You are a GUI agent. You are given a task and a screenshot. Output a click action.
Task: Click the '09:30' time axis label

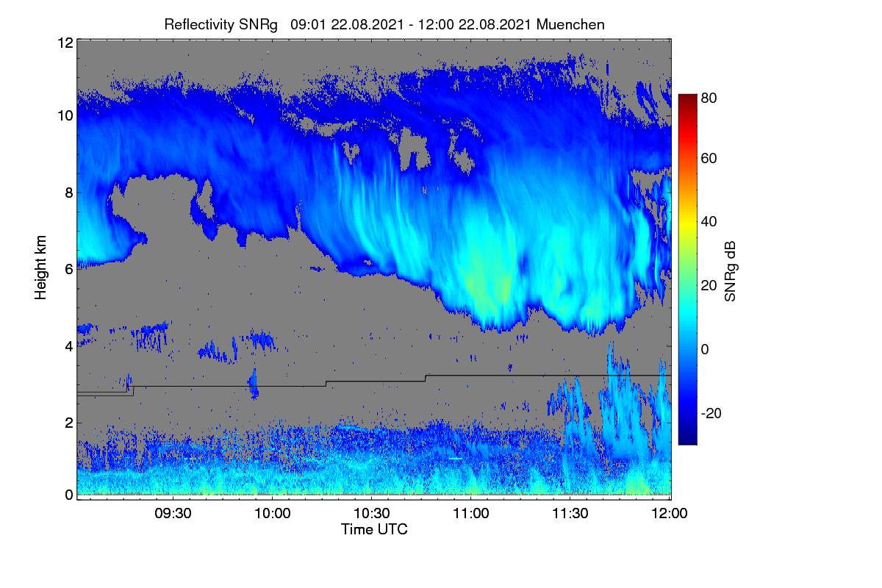[x=174, y=514]
